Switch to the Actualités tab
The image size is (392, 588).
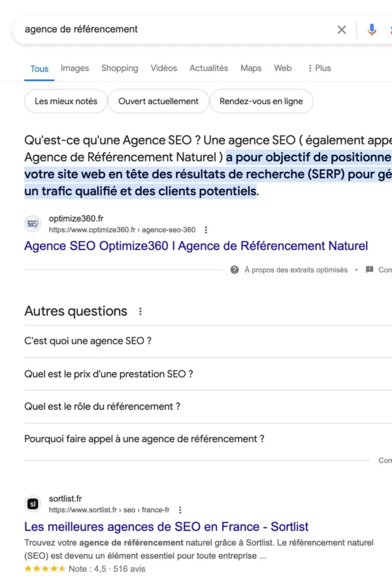208,68
